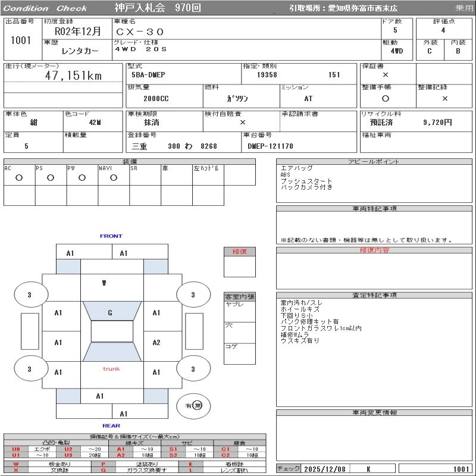Select the bottom-left wheel circle in diagram
476x476 pixels.
29,369
